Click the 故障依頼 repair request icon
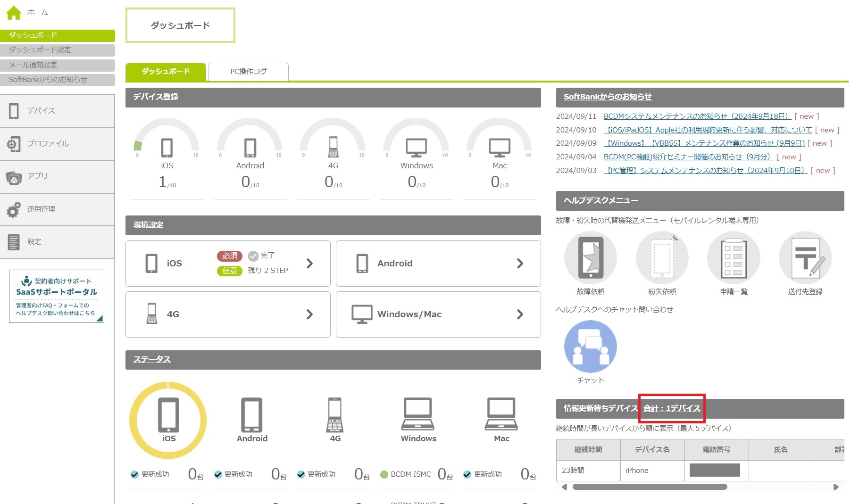The image size is (859, 504). 590,258
